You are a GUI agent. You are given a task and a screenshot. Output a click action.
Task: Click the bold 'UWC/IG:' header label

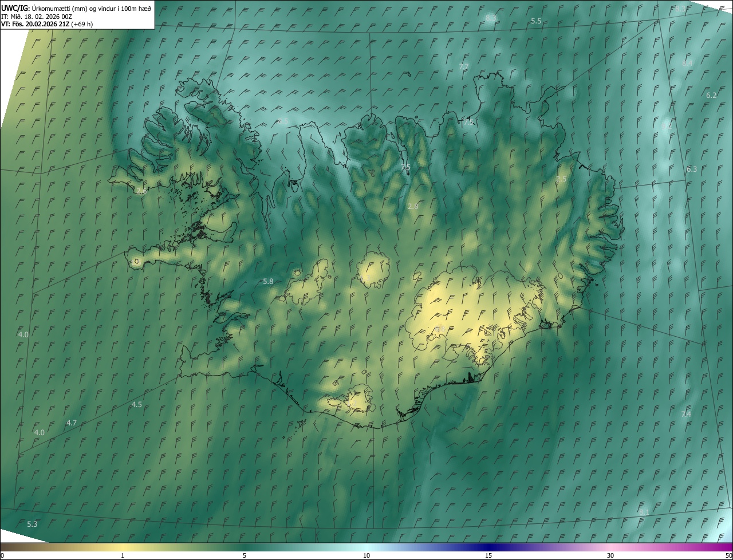coord(15,8)
